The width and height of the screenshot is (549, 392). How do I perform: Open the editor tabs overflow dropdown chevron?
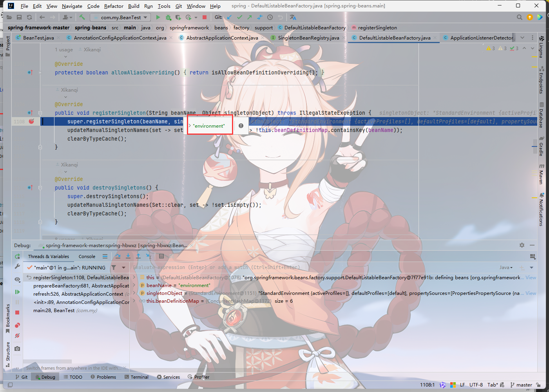tap(522, 38)
